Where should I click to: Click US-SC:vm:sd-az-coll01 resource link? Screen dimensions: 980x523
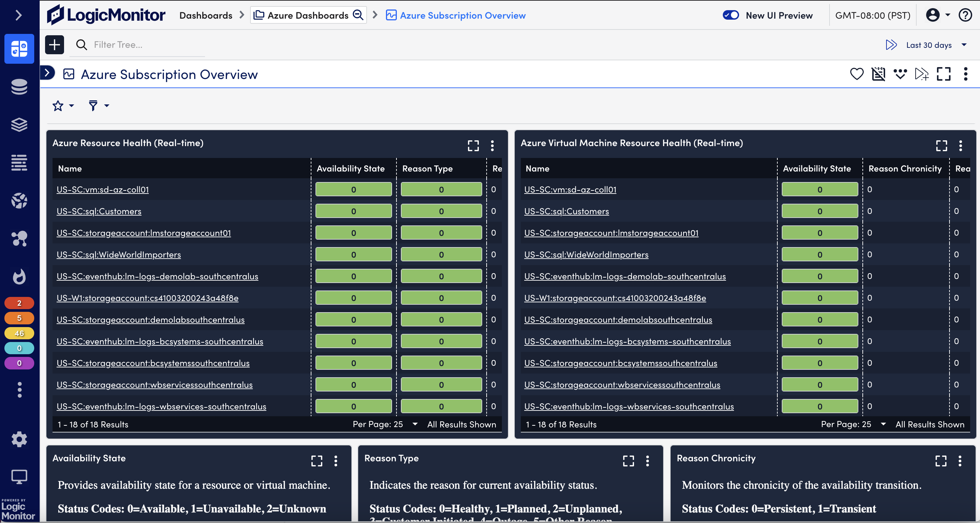pos(102,188)
